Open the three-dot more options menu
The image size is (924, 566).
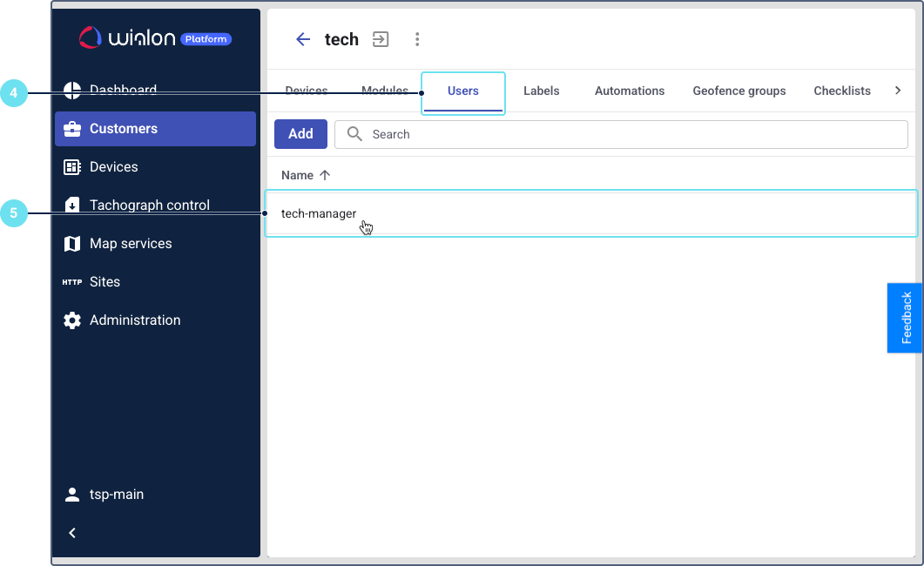click(x=417, y=39)
